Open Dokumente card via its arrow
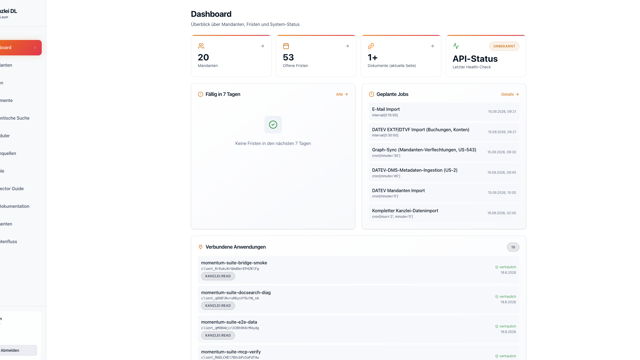Image resolution: width=640 pixels, height=360 pixels. 432,46
